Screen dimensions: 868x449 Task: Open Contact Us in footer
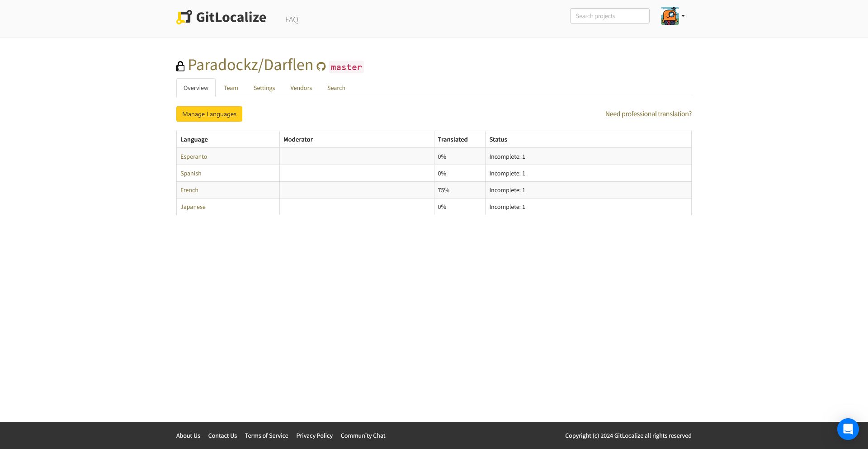pyautogui.click(x=222, y=435)
